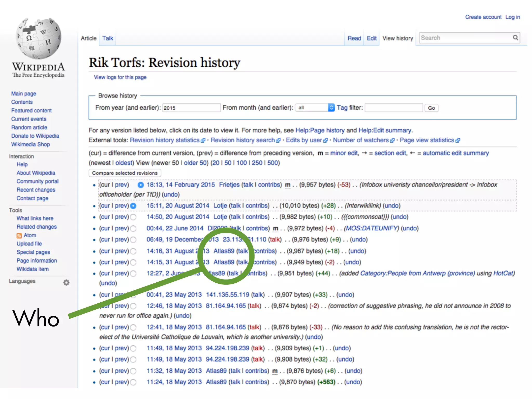Select radio button for 11:24, 18 May 2013 revision
532x399 pixels.
pyautogui.click(x=133, y=382)
